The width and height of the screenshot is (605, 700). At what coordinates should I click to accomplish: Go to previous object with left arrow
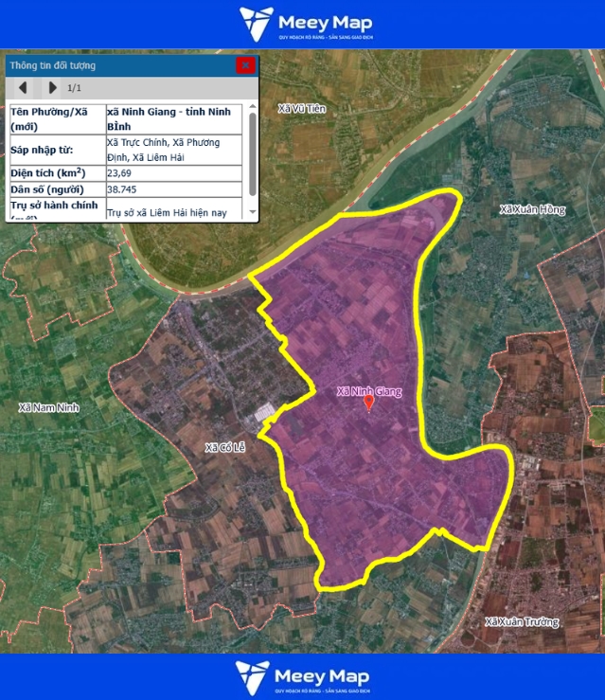coord(22,88)
